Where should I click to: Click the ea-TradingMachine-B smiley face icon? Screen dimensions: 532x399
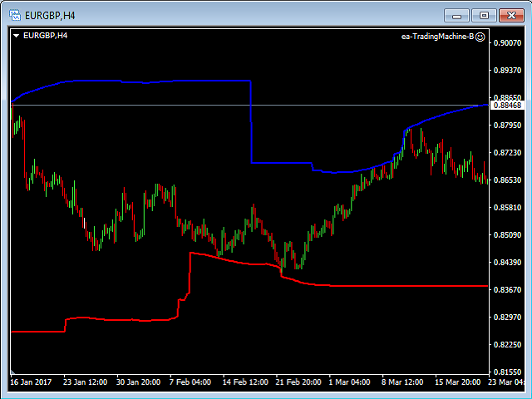[x=480, y=37]
